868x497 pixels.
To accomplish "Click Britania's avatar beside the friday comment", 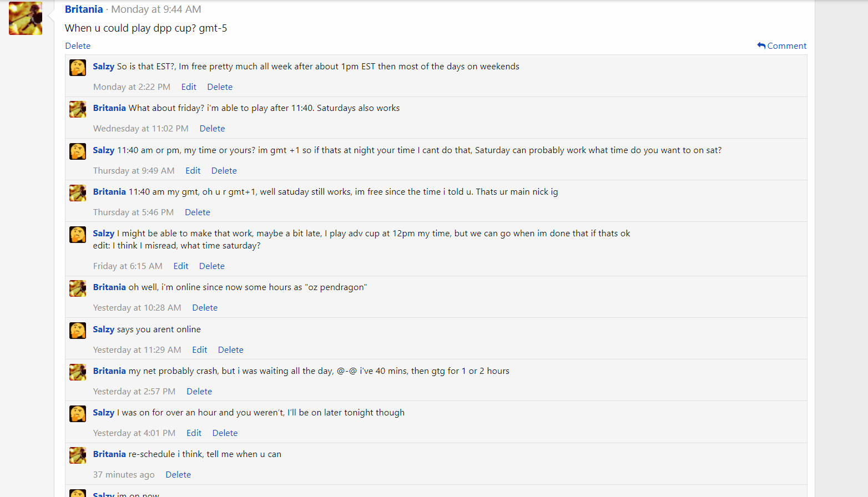I will pos(78,109).
